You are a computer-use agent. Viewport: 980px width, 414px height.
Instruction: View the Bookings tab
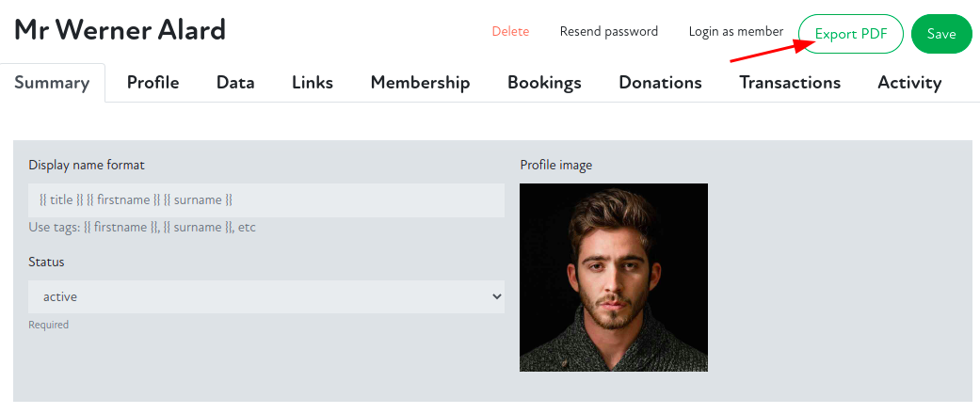[544, 82]
